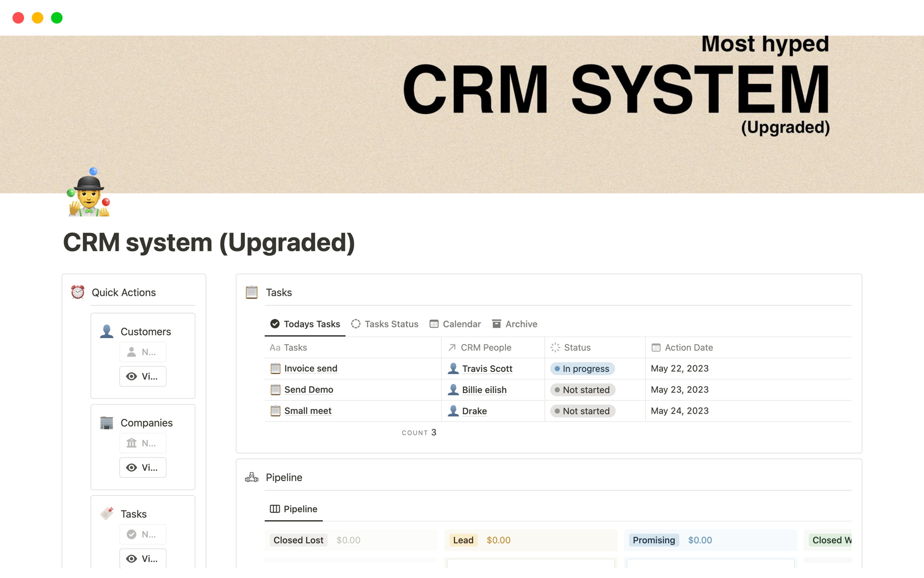924x578 pixels.
Task: Click the tag icon next to sidebar Tasks
Action: (x=107, y=513)
